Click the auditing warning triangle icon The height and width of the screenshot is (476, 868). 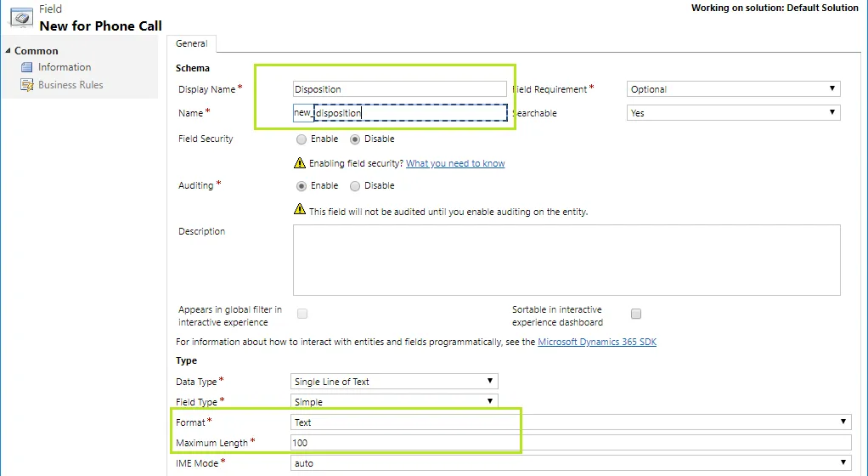(x=300, y=209)
